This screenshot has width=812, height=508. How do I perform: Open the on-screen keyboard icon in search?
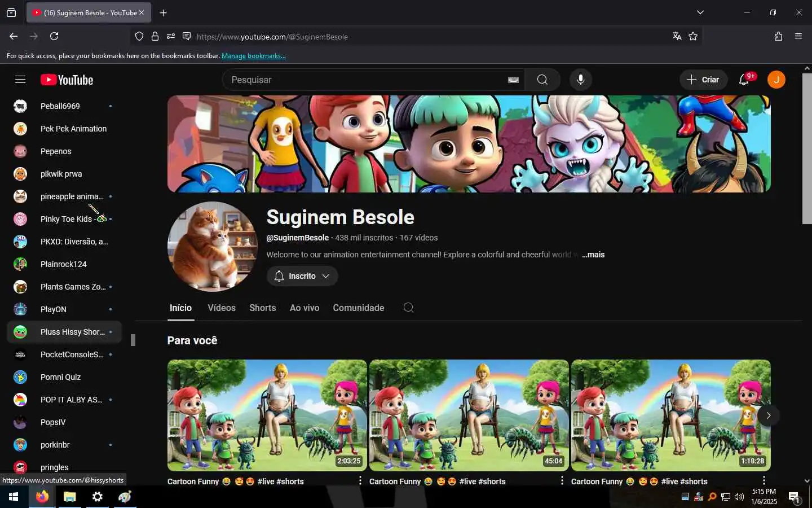(513, 80)
